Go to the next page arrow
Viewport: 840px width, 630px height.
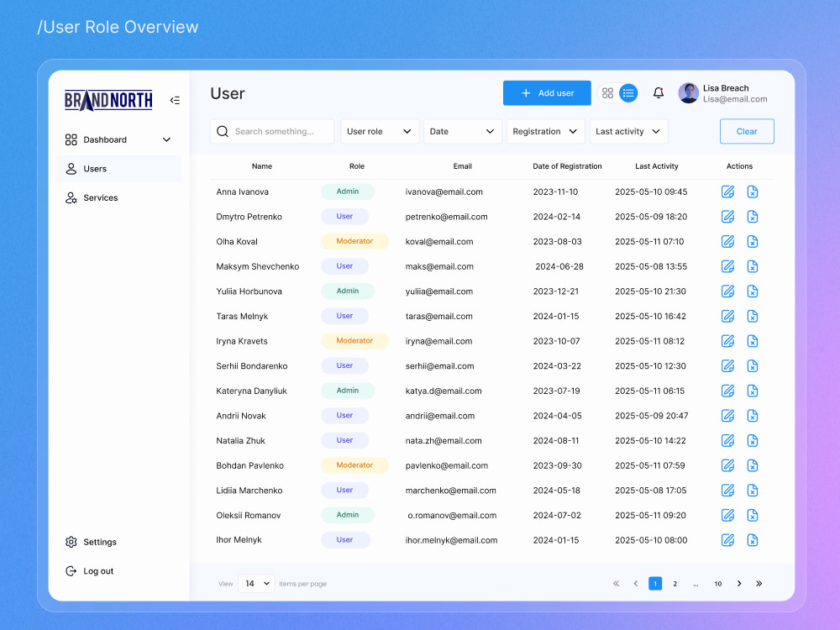739,584
